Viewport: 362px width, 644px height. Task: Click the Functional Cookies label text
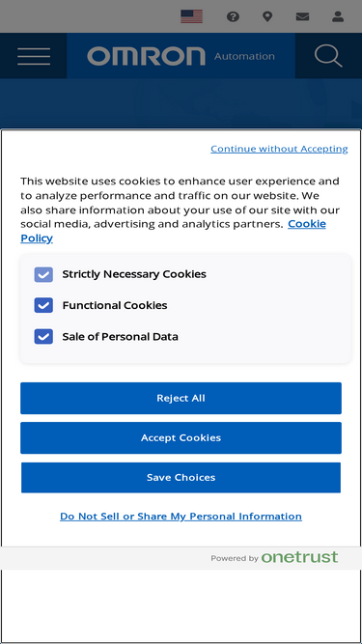[115, 305]
